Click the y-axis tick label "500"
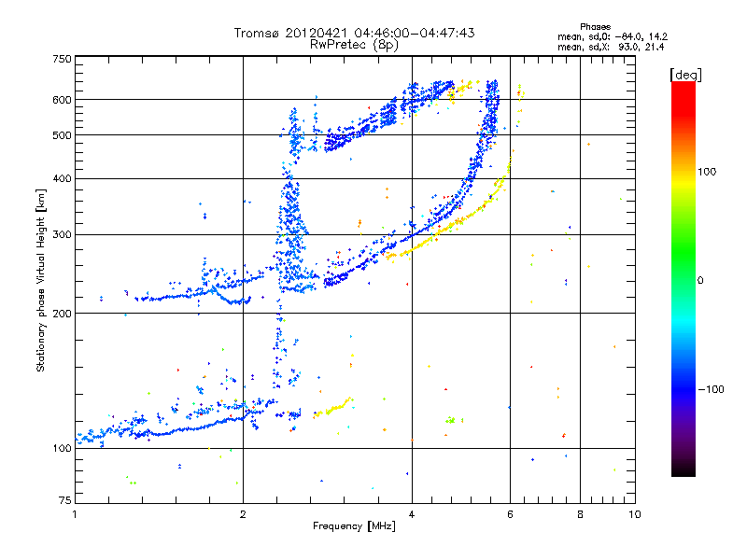 [62, 135]
